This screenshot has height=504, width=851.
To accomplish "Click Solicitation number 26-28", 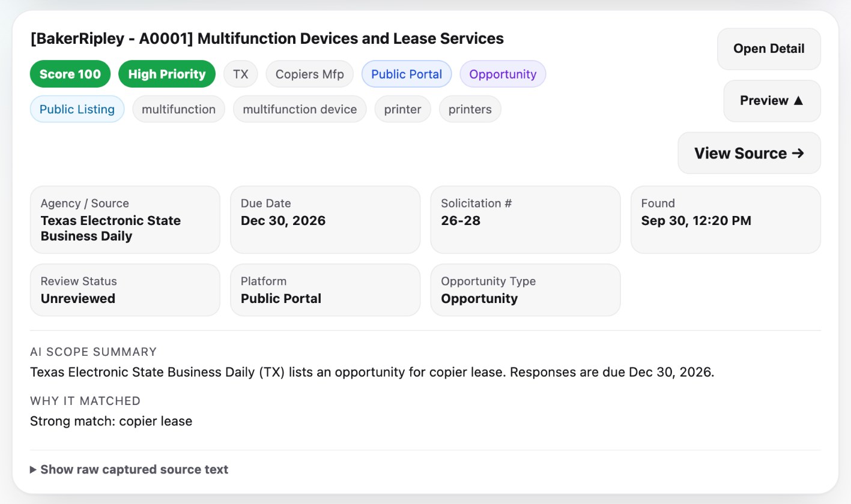I will click(x=461, y=221).
